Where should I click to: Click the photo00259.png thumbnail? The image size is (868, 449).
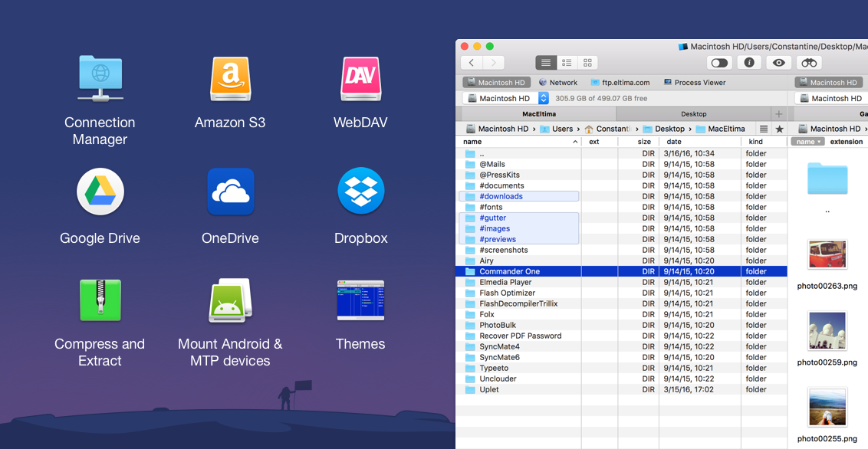(827, 331)
